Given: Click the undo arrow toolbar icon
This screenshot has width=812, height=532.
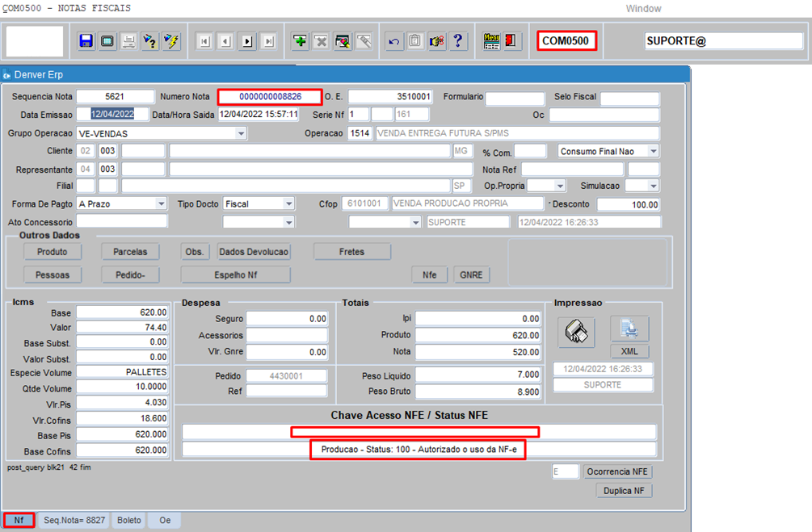Looking at the screenshot, I should tap(394, 41).
